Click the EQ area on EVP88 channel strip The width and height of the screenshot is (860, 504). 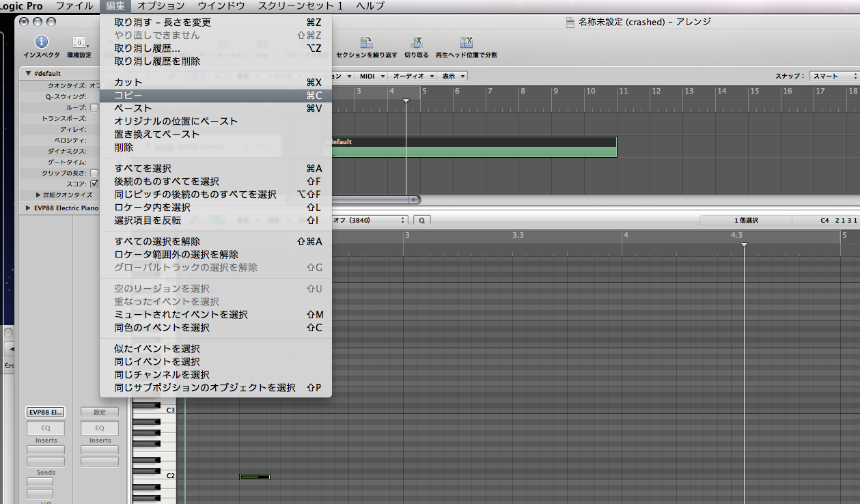(46, 428)
